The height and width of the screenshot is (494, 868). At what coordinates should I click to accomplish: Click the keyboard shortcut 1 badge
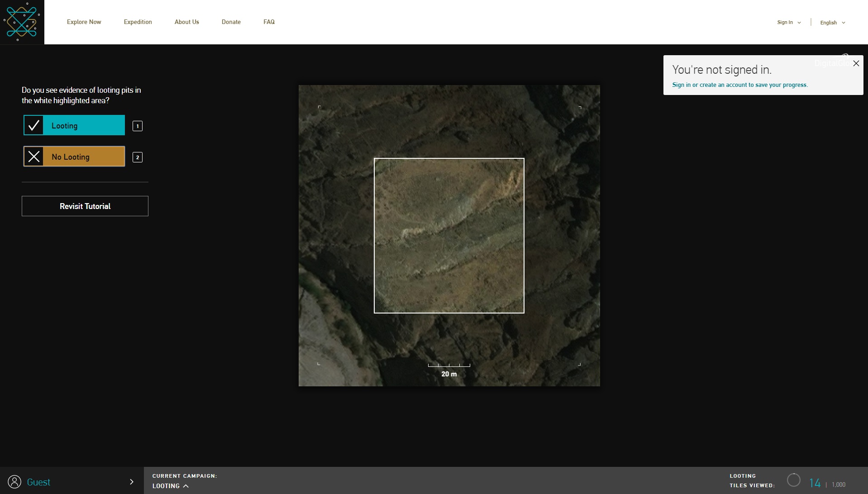coord(137,126)
